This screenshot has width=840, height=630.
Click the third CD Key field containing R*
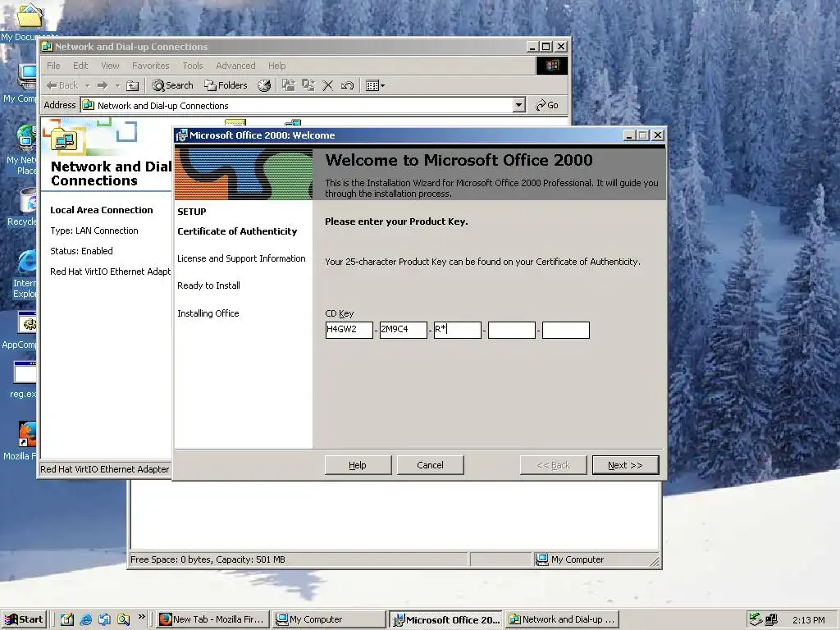pos(458,330)
